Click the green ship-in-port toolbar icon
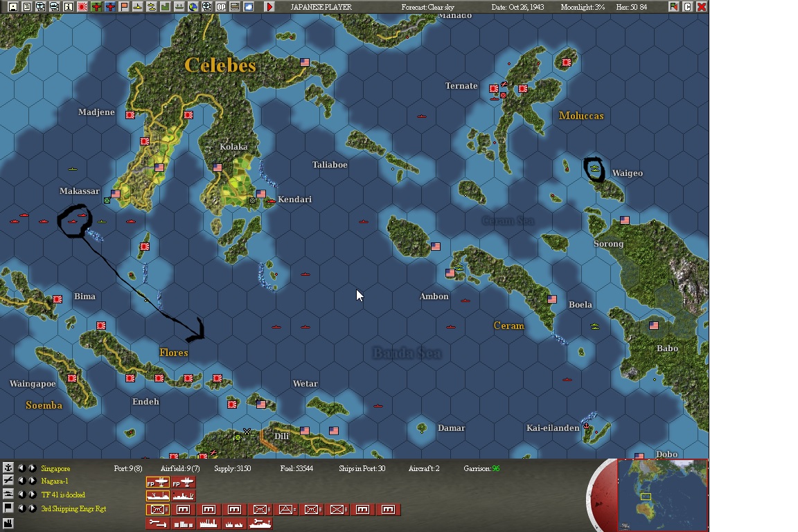The width and height of the screenshot is (798, 532). pos(179,7)
